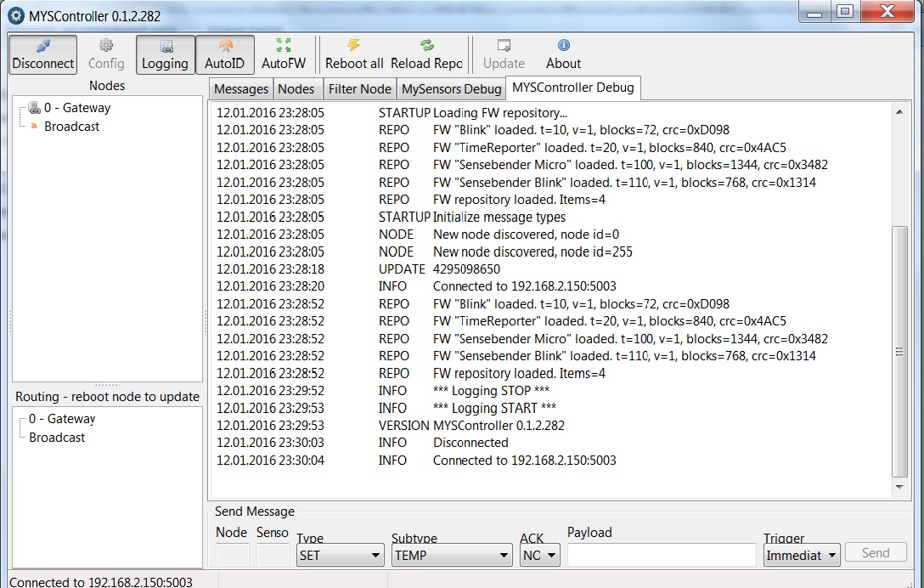Open the Filter Node tab

tap(359, 89)
